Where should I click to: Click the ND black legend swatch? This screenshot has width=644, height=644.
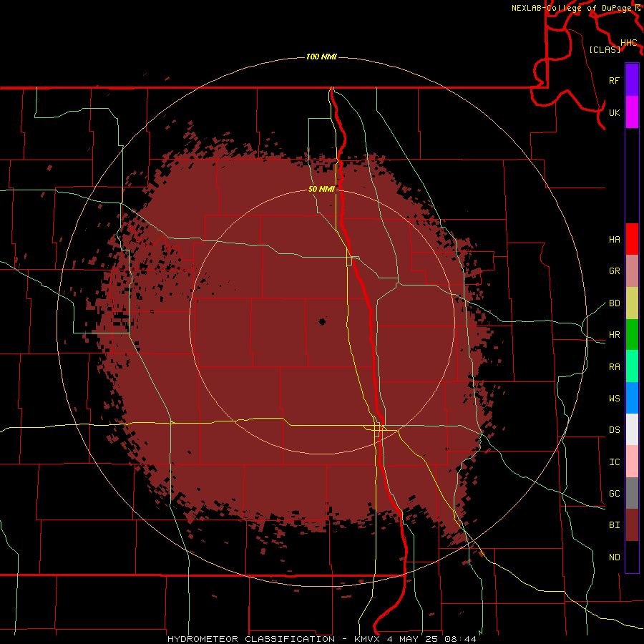[x=632, y=557]
